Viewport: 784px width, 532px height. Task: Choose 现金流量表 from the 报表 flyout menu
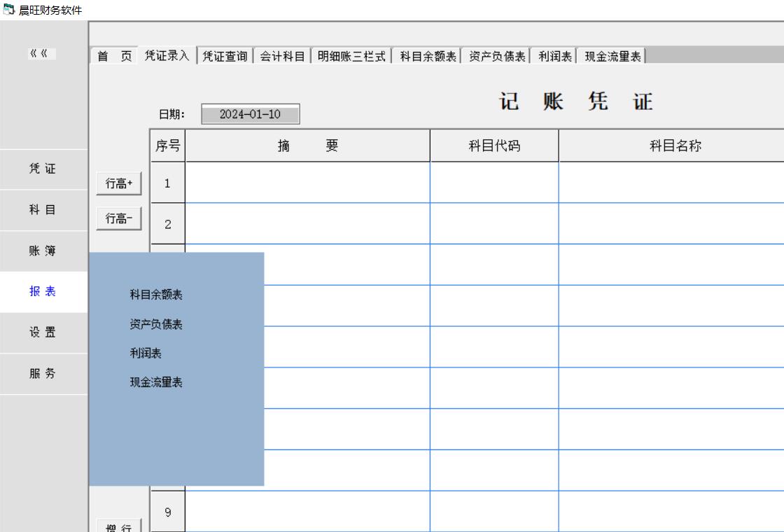pyautogui.click(x=156, y=383)
